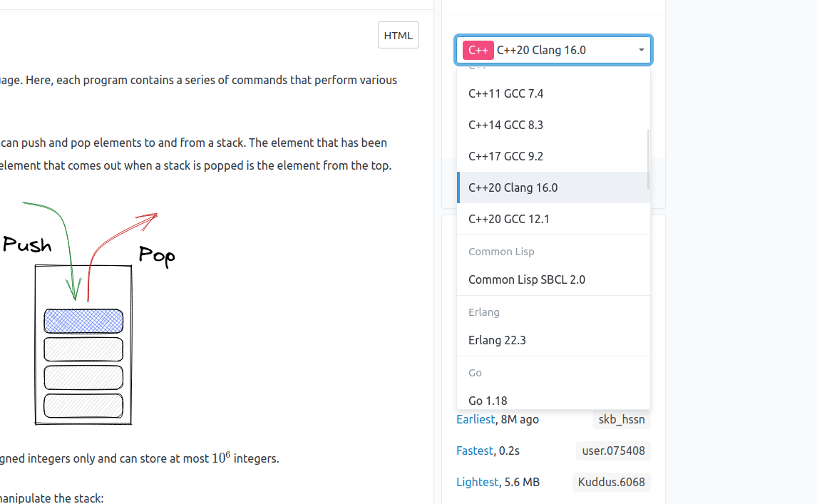This screenshot has height=504, width=817.
Task: Click the pink C++ language badge icon
Action: (478, 50)
